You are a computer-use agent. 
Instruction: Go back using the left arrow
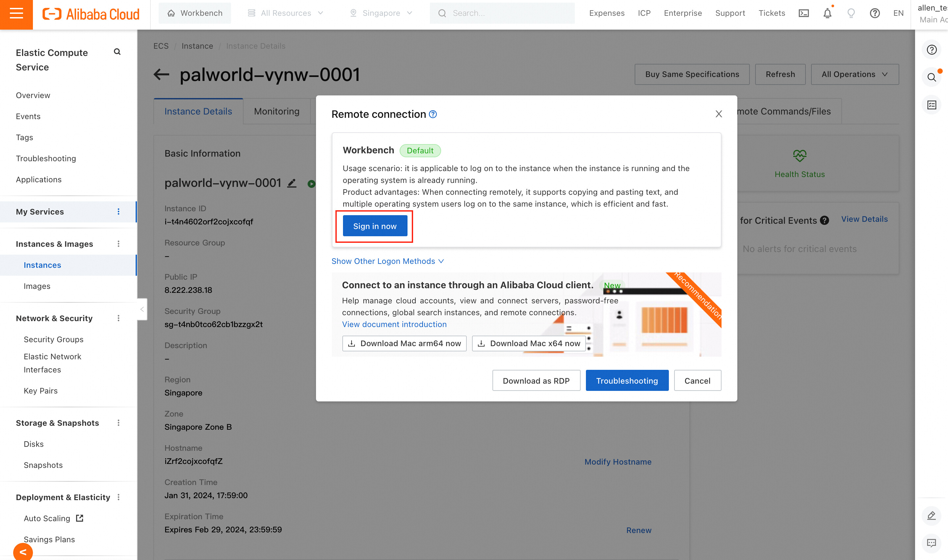coord(162,74)
